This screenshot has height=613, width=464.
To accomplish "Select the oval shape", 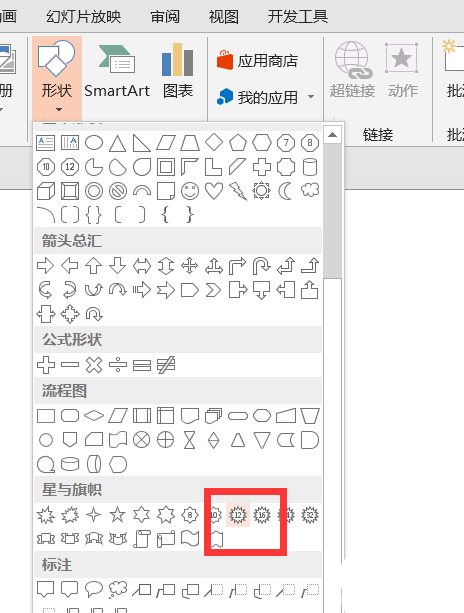I will click(x=94, y=143).
